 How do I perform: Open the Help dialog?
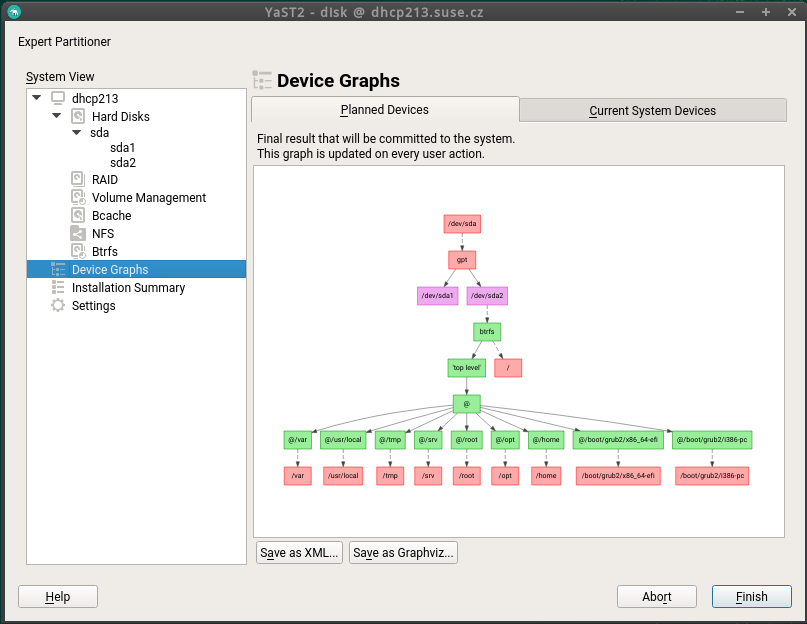click(58, 597)
